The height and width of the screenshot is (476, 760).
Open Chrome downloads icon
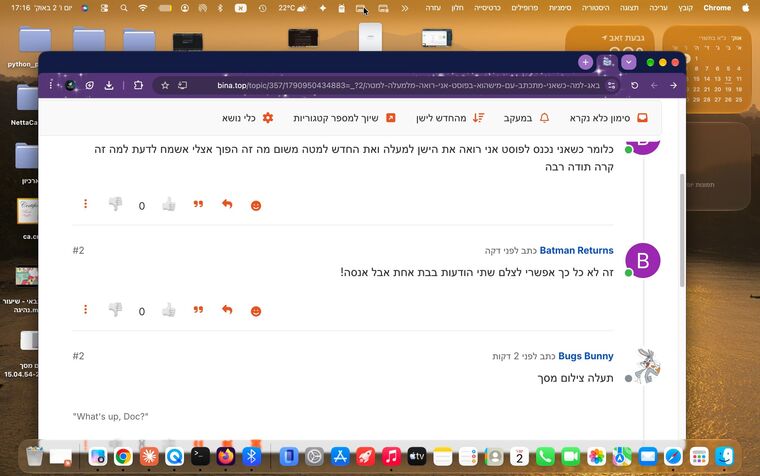[109, 85]
